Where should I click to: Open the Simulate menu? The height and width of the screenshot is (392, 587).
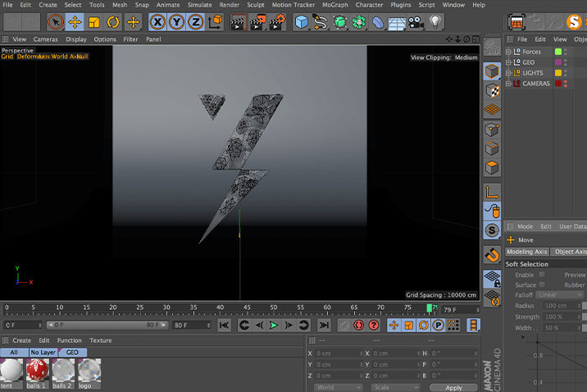click(199, 5)
